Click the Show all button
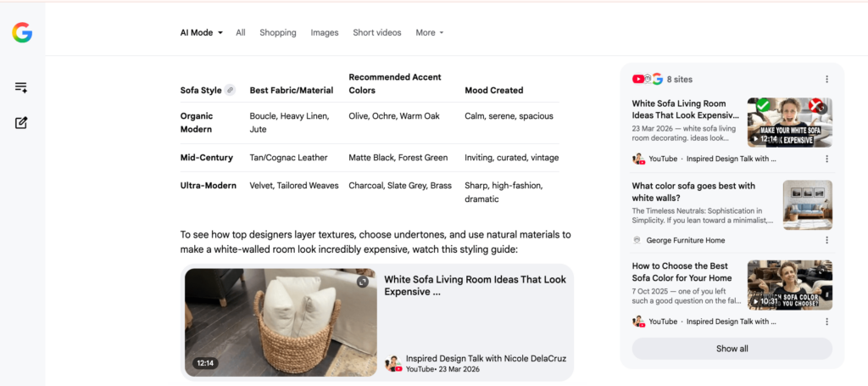 click(x=732, y=349)
